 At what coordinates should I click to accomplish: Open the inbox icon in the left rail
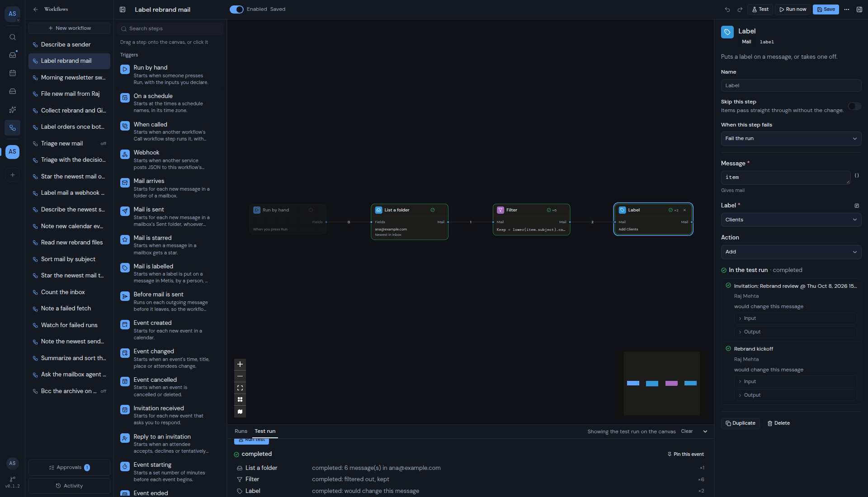tap(13, 55)
